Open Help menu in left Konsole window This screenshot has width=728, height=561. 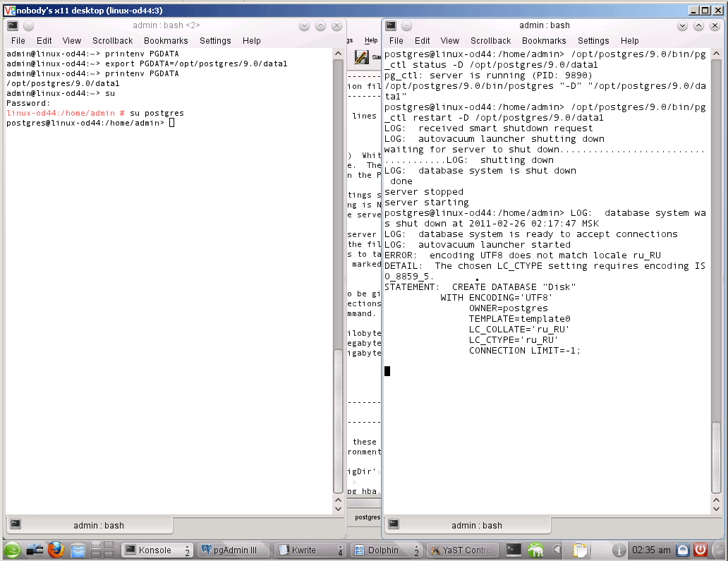[251, 41]
